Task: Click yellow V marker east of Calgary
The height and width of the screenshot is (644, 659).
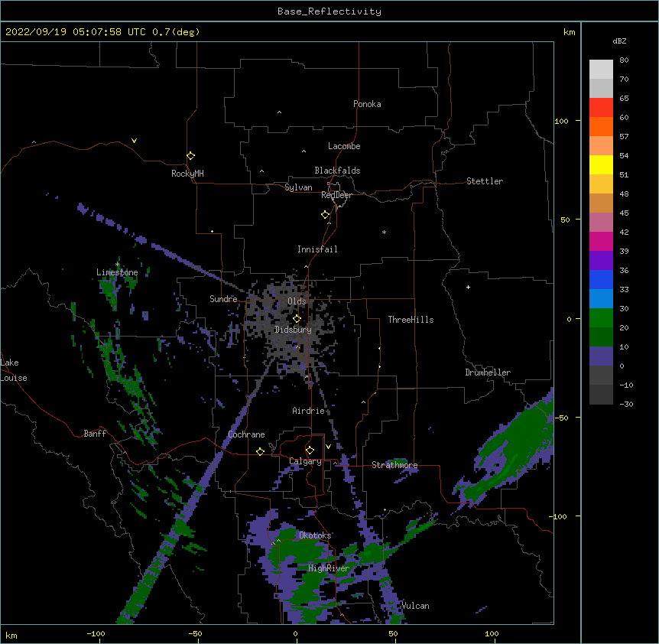Action: point(328,447)
